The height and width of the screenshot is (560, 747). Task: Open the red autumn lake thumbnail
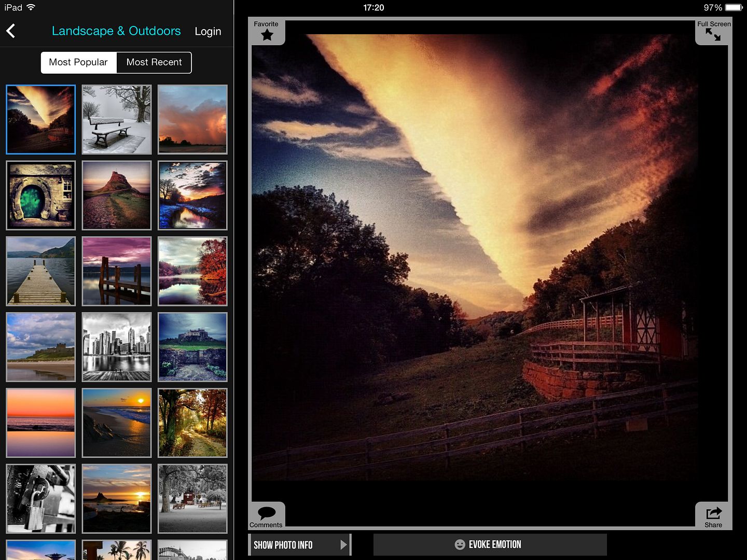coord(192,271)
